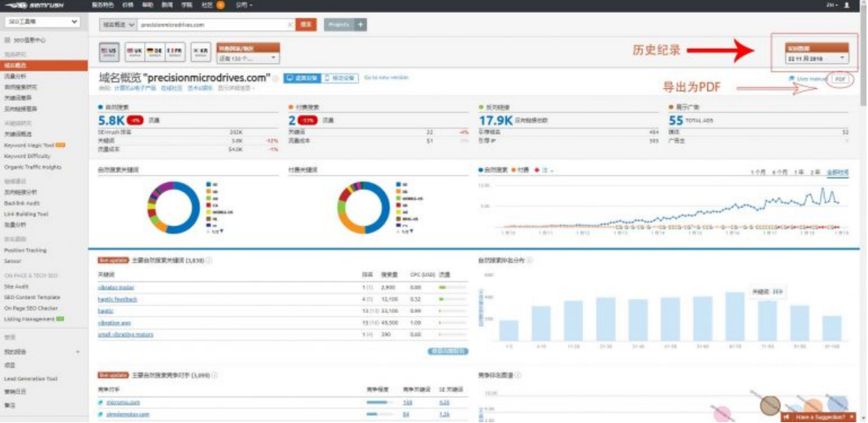
Task: Click info icon next to domain title
Action: pyautogui.click(x=275, y=78)
